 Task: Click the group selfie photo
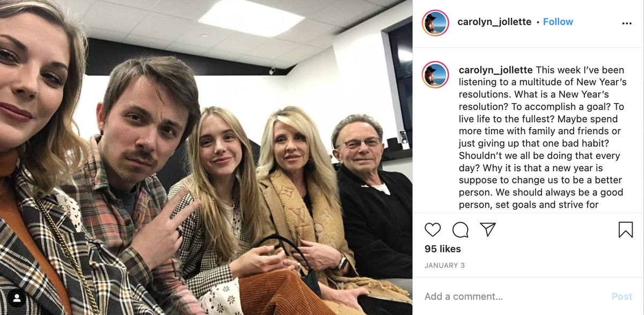[x=206, y=157]
